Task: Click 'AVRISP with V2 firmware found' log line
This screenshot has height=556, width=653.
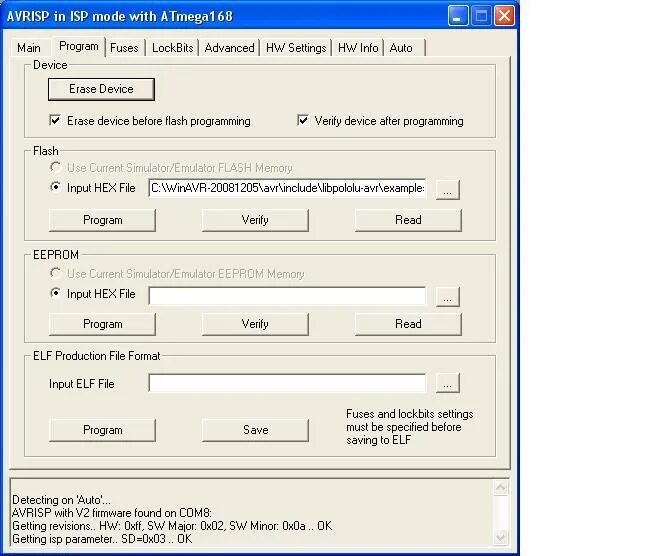Action: point(112,513)
